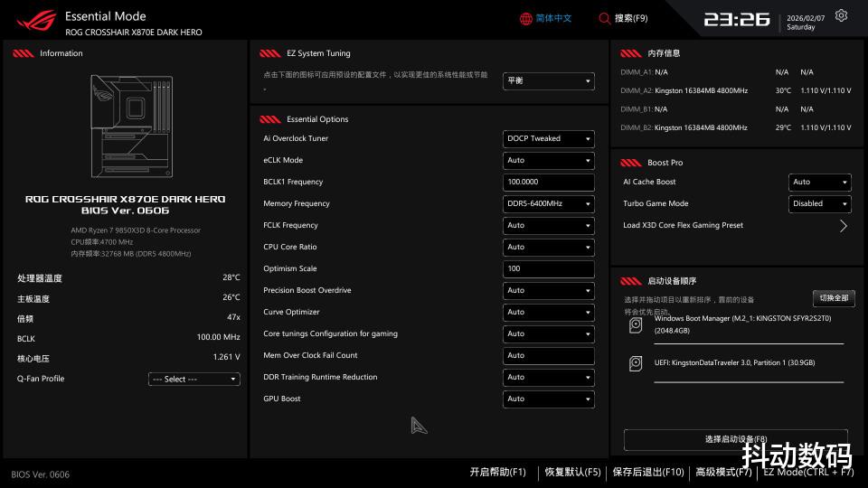
Task: Click the motherboard illustration image
Action: pos(132,127)
